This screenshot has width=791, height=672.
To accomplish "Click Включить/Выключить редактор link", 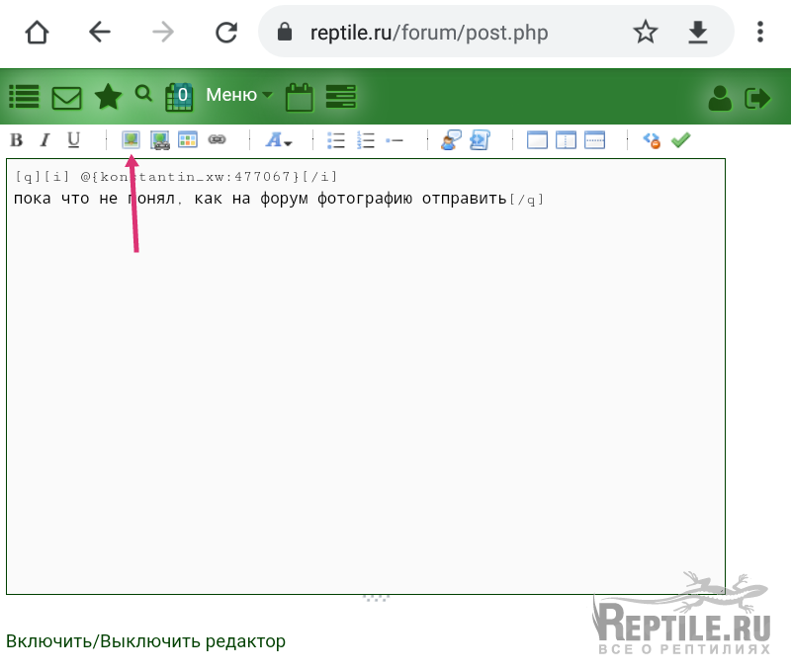I will tap(145, 641).
